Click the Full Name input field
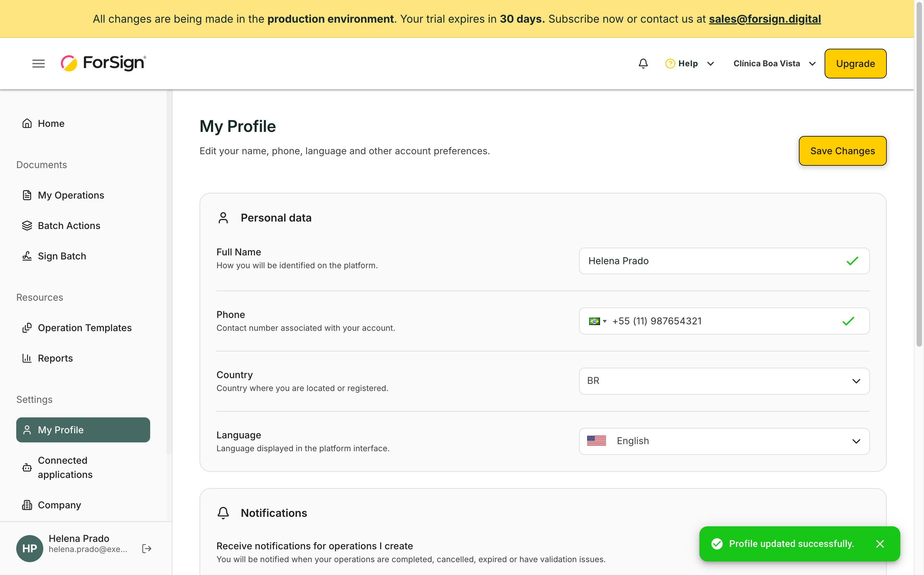The height and width of the screenshot is (575, 924). [724, 261]
